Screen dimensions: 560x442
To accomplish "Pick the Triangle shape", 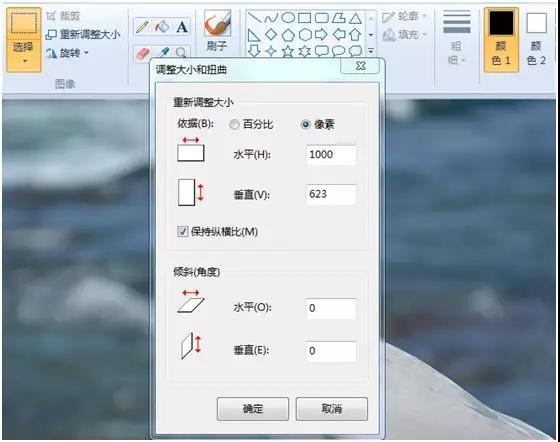I will click(x=355, y=17).
